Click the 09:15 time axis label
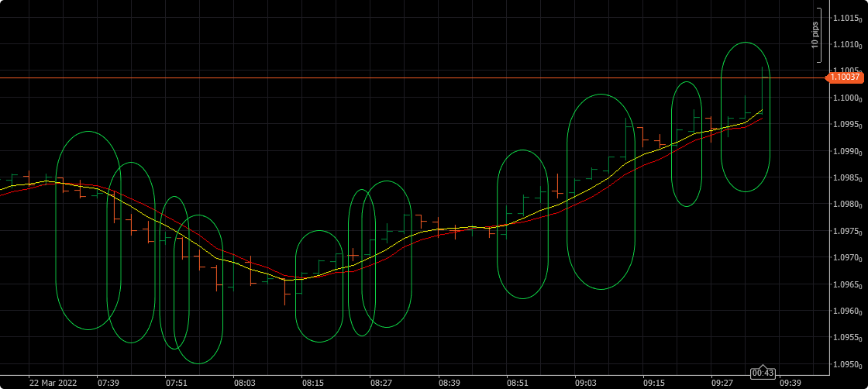 point(654,382)
